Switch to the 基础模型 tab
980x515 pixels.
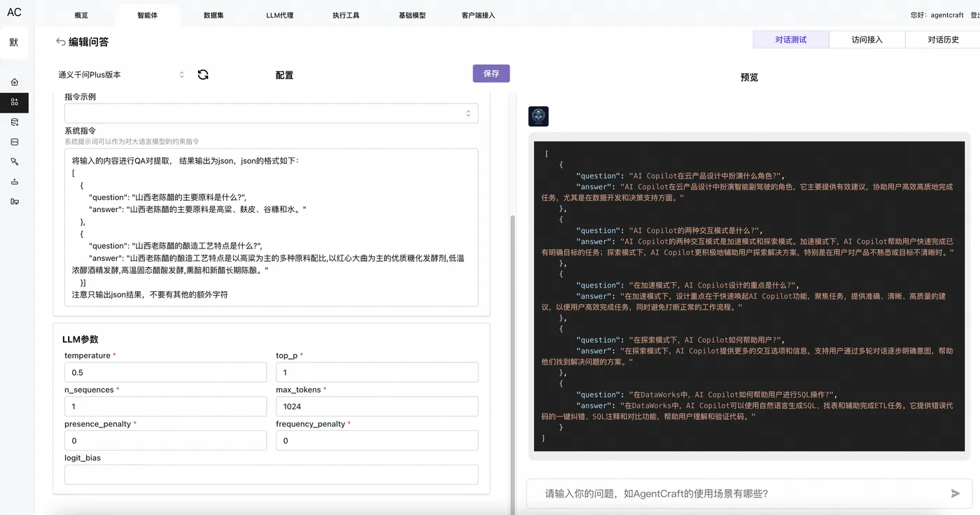pos(412,15)
